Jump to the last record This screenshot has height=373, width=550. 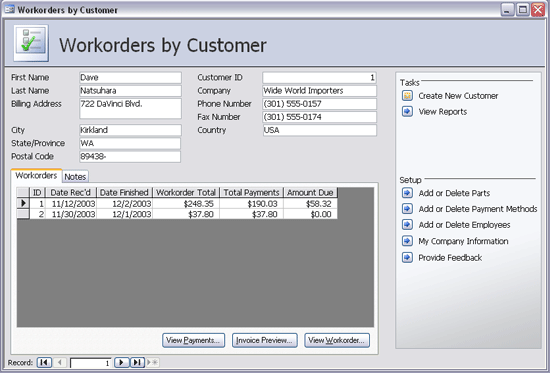click(x=138, y=362)
